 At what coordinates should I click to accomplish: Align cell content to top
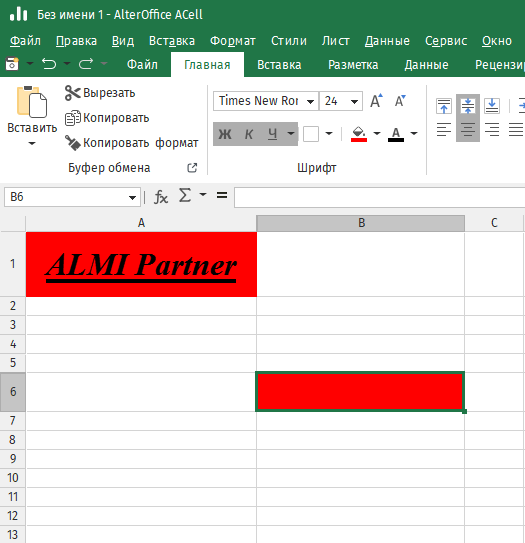coord(444,106)
